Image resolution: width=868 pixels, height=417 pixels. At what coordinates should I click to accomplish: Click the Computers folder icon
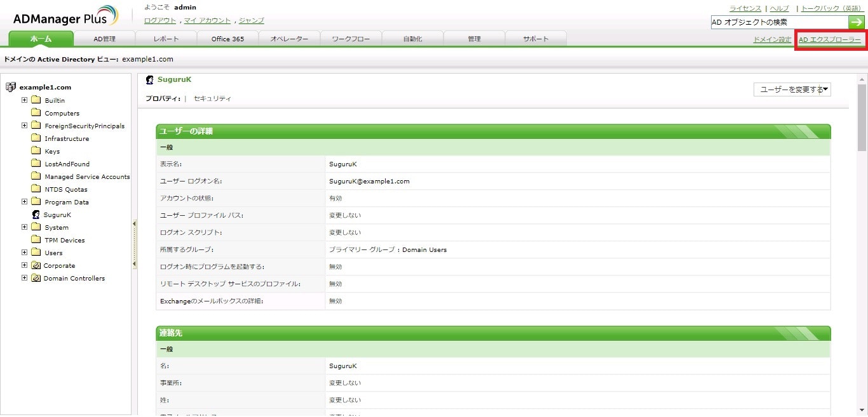(x=36, y=113)
